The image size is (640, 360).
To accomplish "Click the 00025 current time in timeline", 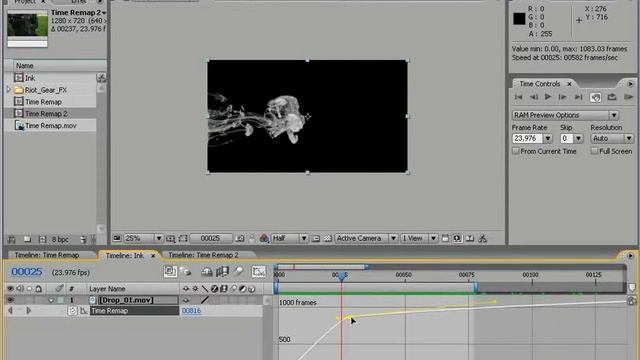I will click(27, 272).
